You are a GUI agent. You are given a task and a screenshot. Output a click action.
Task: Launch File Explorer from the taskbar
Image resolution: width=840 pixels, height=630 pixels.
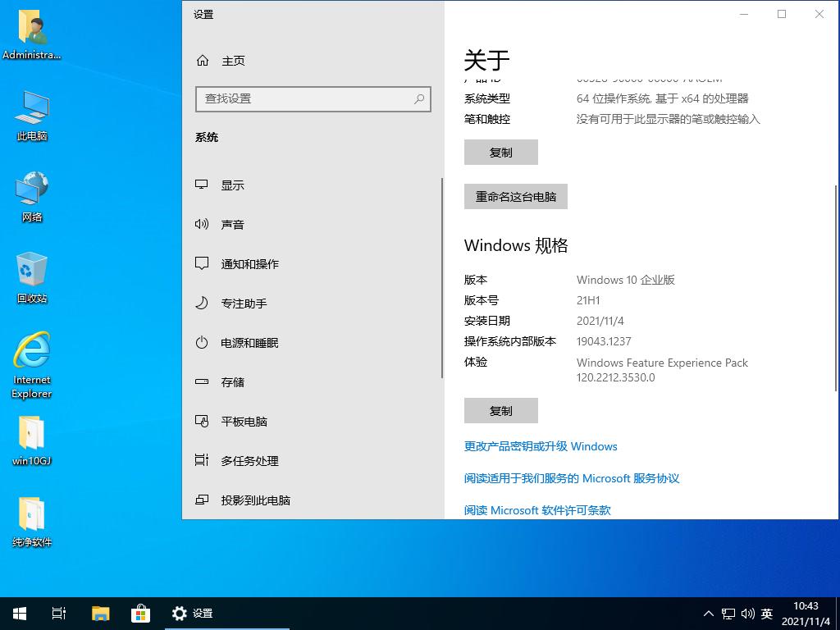coord(100,614)
